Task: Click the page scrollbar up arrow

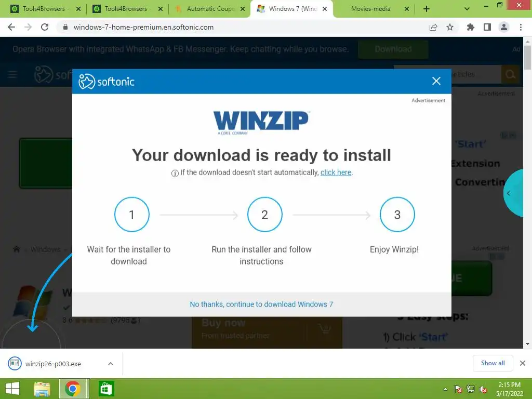Action: click(528, 41)
